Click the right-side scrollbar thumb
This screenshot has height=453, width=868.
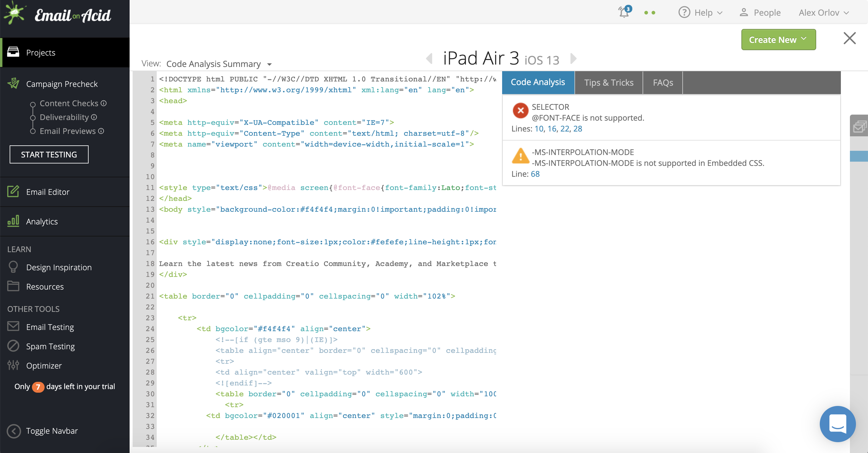[x=859, y=156]
